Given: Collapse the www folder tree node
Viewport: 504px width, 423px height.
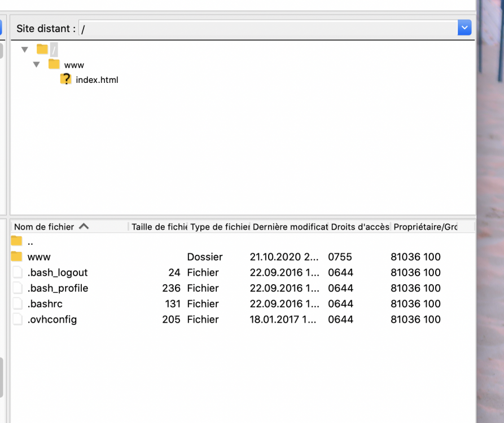Looking at the screenshot, I should point(37,65).
